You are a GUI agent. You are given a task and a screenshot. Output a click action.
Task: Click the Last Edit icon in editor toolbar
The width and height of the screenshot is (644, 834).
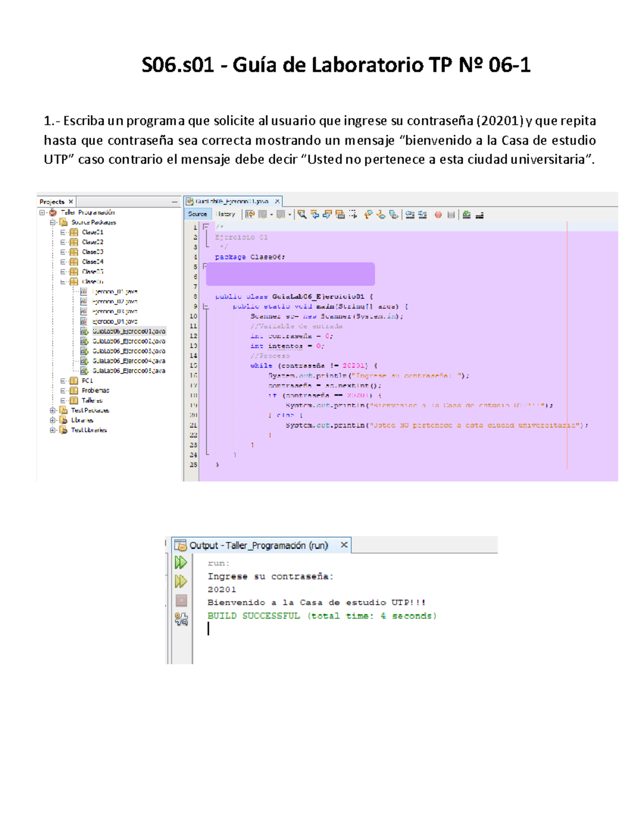(250, 214)
